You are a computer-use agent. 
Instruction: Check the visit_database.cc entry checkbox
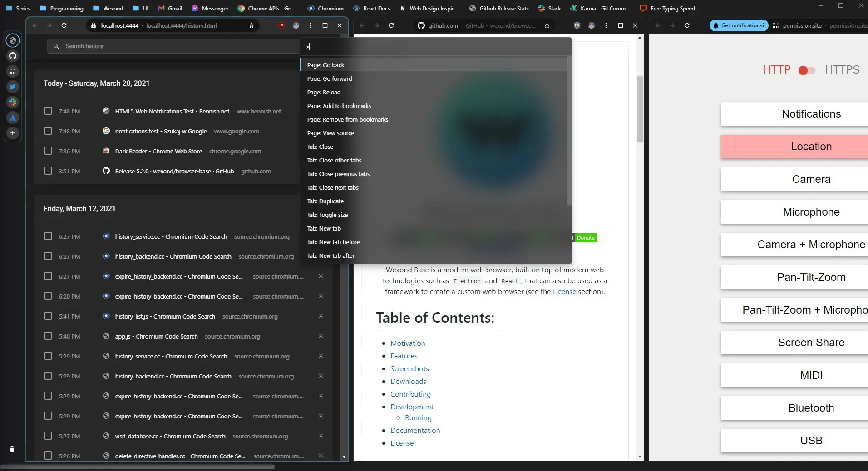pos(48,436)
